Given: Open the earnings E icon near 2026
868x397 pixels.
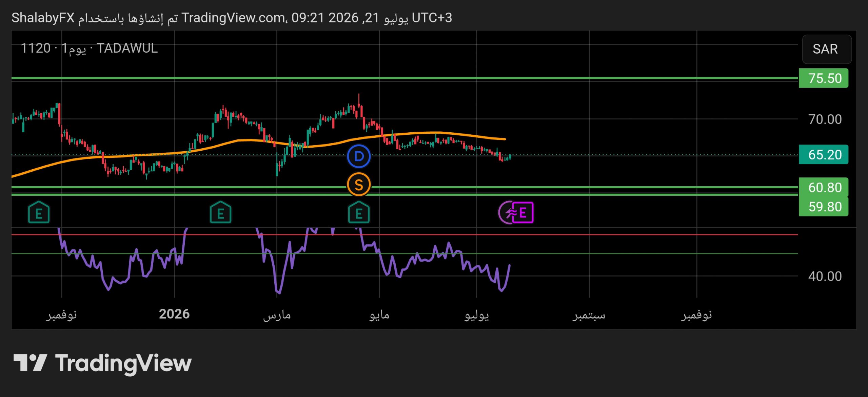Looking at the screenshot, I should (220, 212).
